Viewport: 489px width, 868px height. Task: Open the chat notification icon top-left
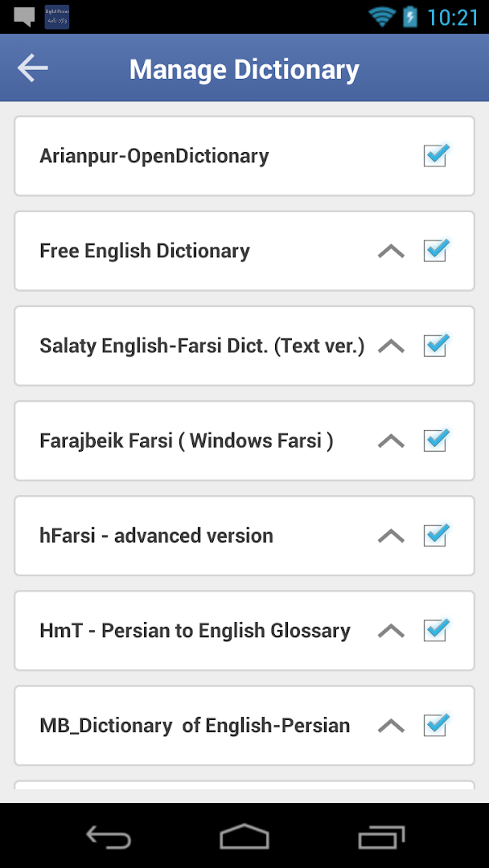click(22, 14)
